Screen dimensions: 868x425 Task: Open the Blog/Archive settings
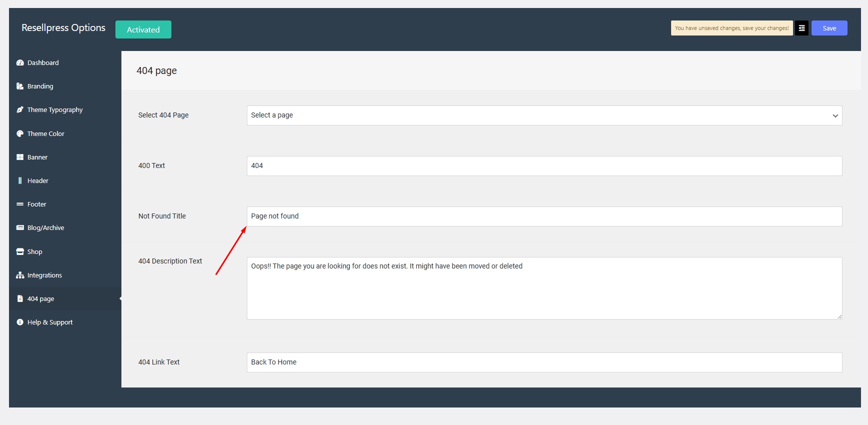coord(45,228)
